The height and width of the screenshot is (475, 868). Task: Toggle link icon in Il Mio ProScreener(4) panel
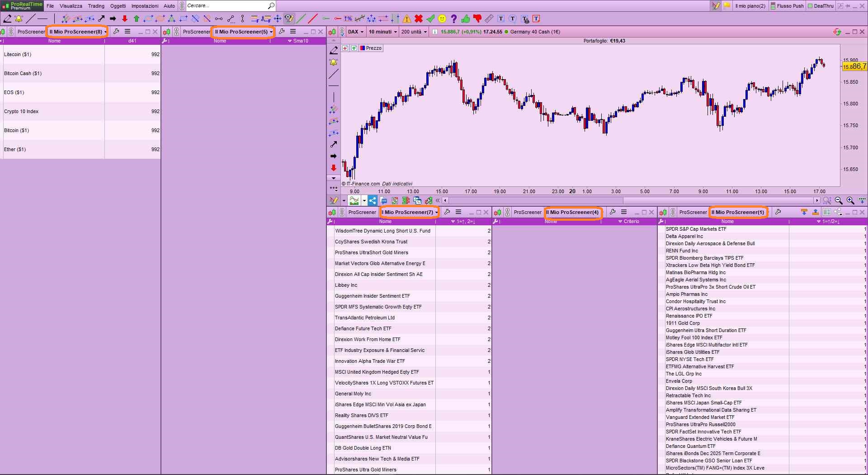(507, 212)
